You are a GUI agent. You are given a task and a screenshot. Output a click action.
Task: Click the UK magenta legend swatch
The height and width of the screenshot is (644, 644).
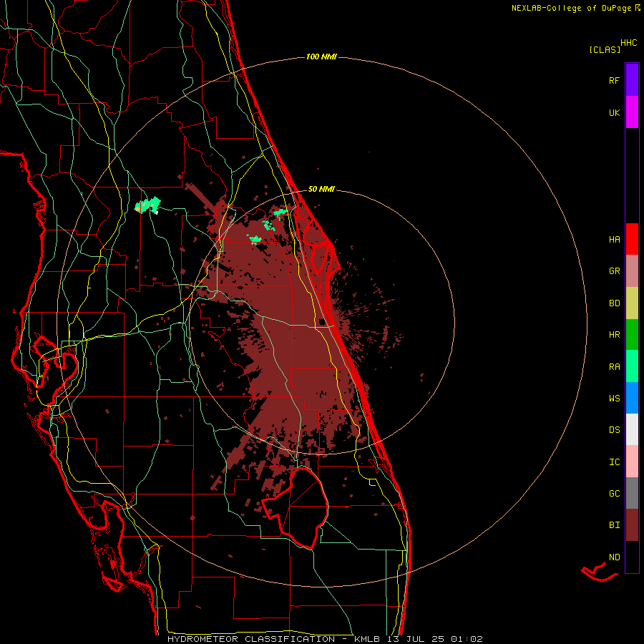coord(632,112)
